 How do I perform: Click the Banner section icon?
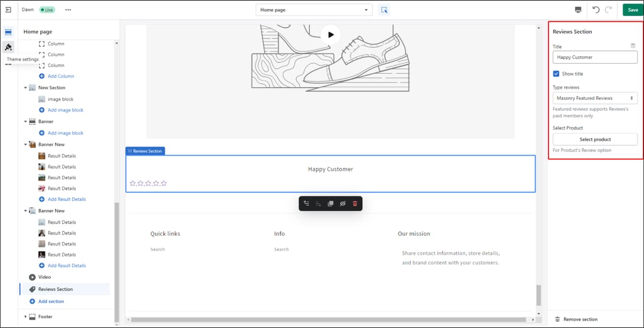32,122
